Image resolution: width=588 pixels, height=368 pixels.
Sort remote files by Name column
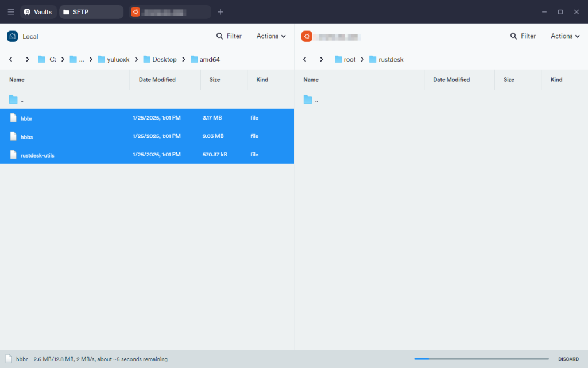pyautogui.click(x=311, y=79)
